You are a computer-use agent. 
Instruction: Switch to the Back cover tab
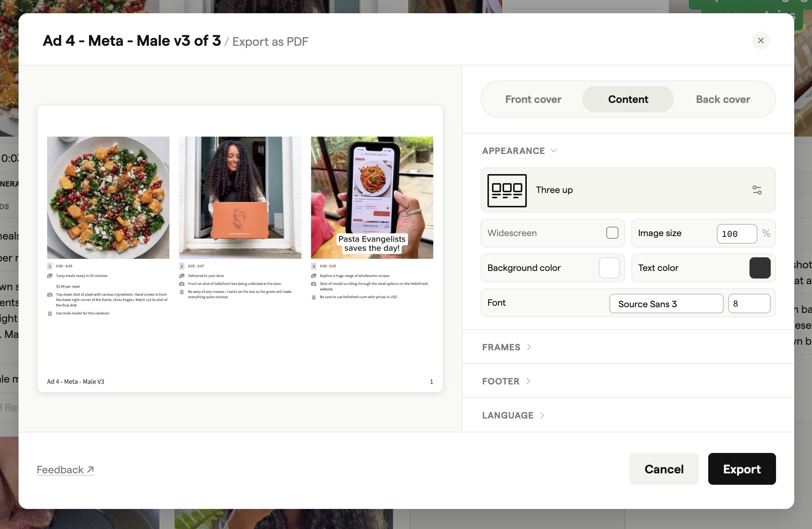723,100
